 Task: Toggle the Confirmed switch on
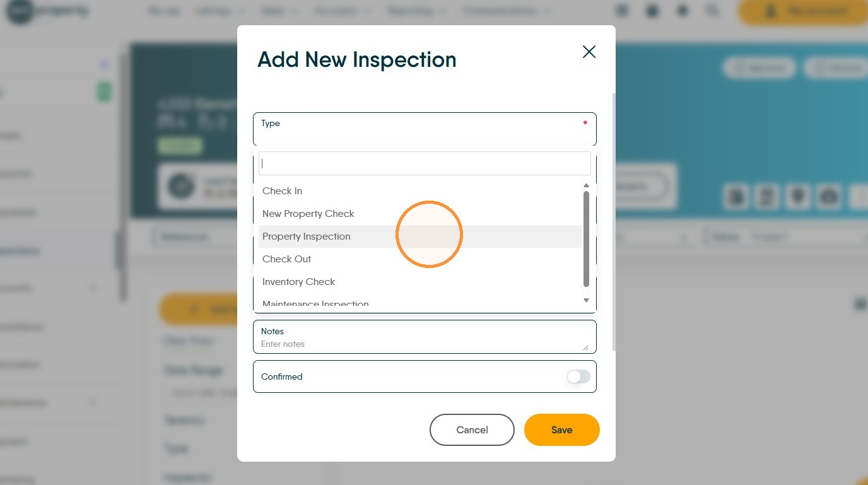click(x=578, y=377)
